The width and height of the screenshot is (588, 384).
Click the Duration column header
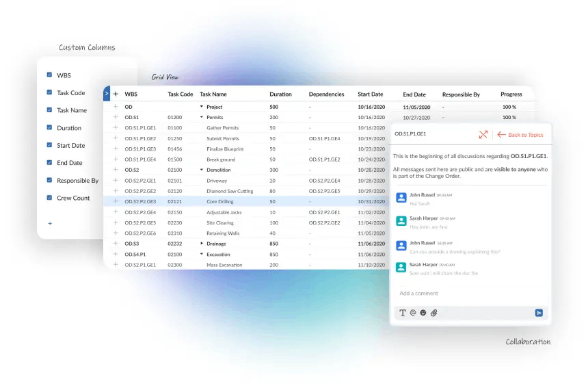point(280,94)
